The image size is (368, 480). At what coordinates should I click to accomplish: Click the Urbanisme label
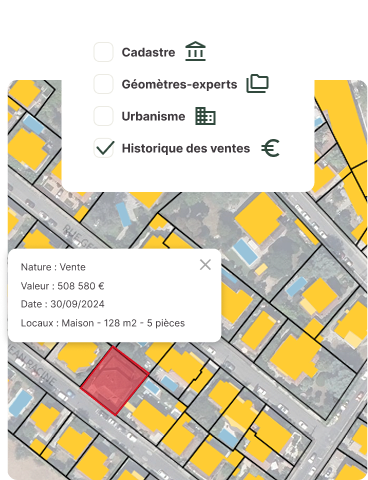point(153,116)
